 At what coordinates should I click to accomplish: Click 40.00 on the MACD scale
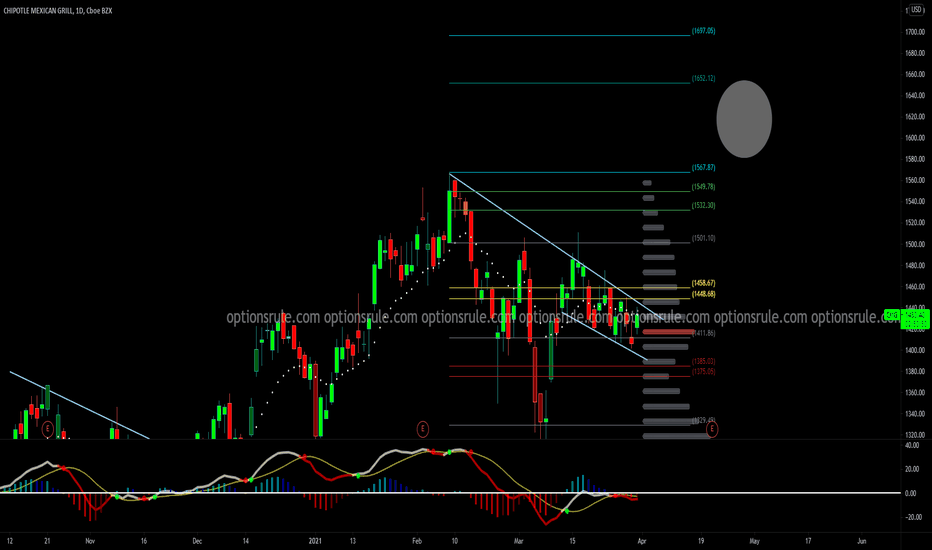(911, 445)
